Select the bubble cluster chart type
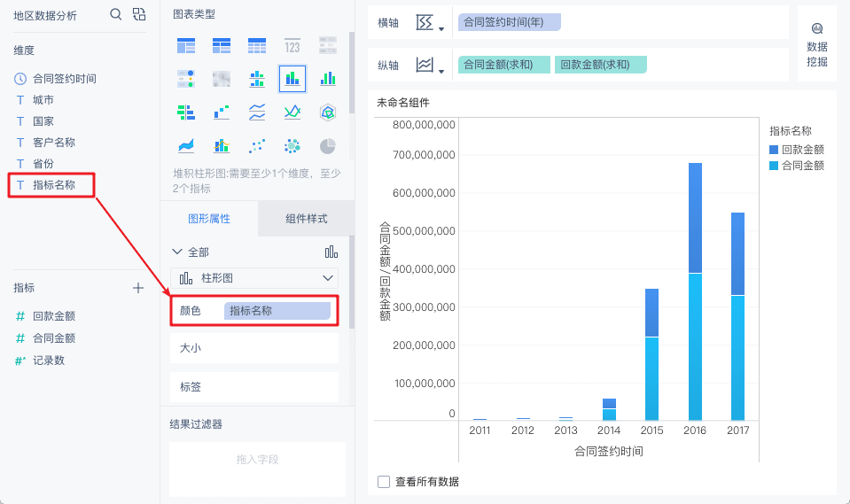 pos(292,146)
